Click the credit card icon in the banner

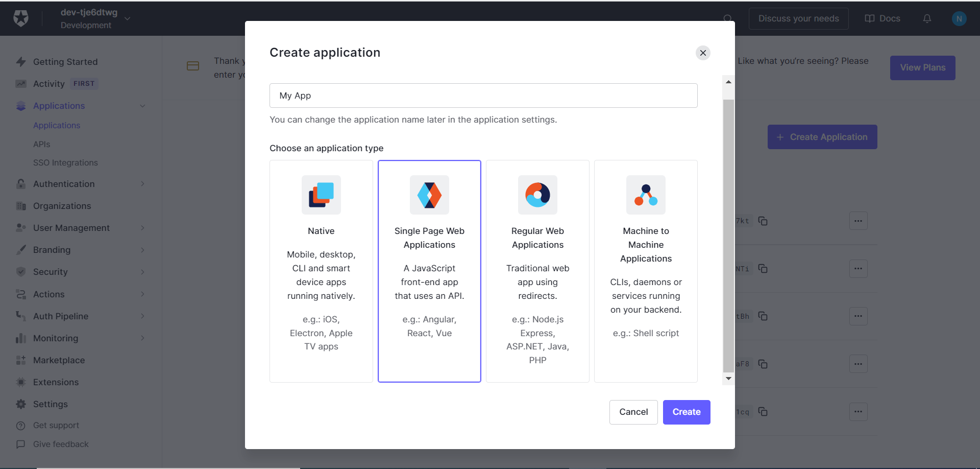[193, 66]
